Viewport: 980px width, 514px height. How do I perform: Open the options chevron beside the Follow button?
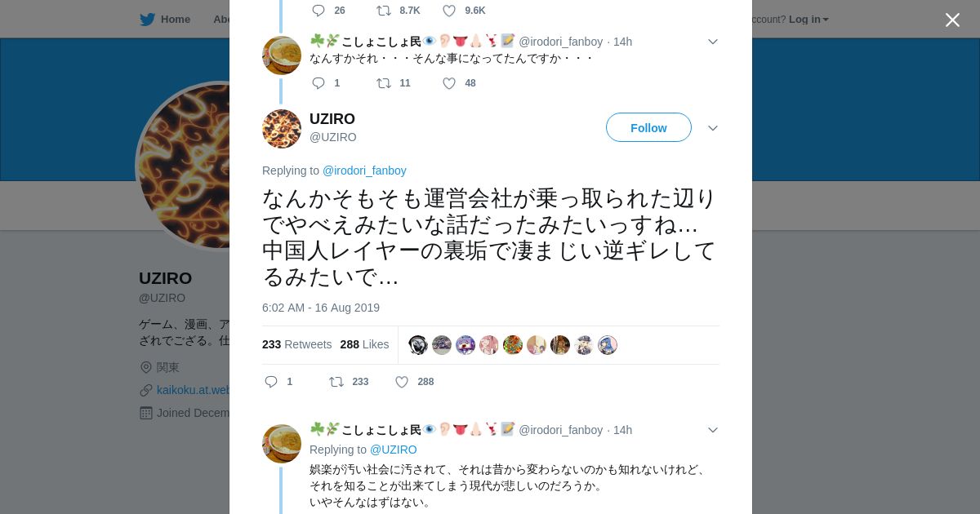(x=713, y=128)
